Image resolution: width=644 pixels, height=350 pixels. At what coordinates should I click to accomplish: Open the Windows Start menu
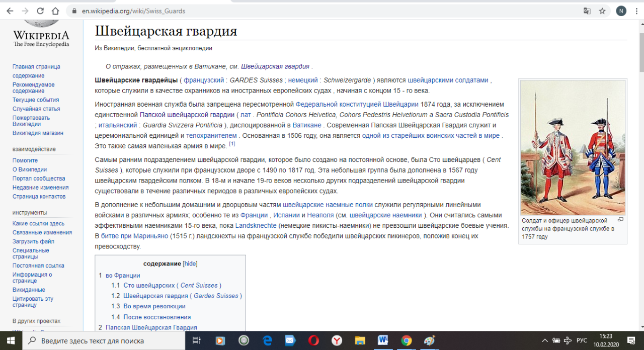tap(12, 340)
